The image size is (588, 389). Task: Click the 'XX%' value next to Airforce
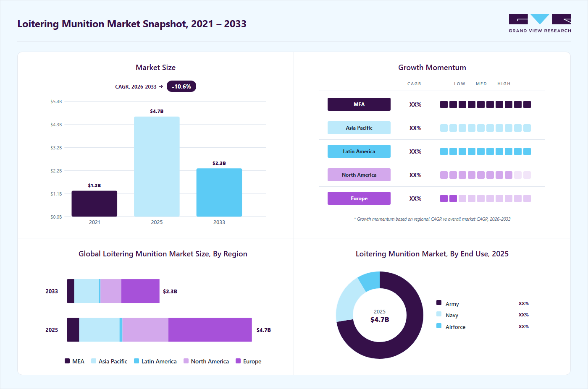tap(524, 326)
